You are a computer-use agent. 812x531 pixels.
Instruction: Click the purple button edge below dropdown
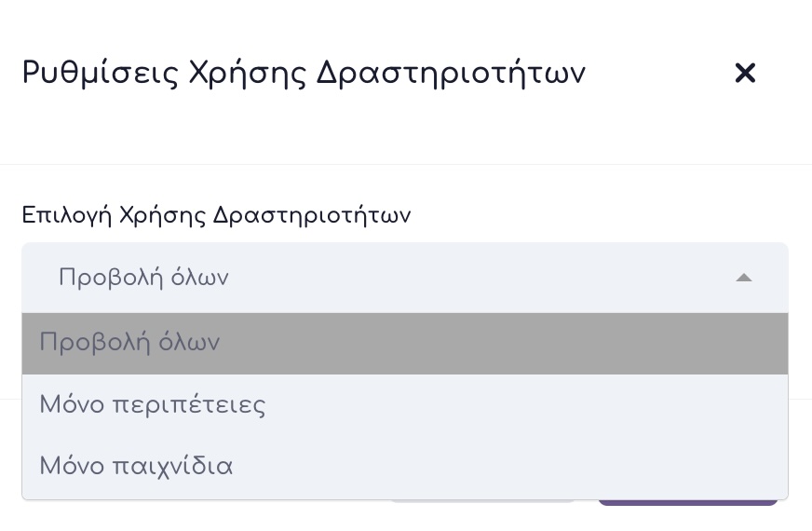coord(687,503)
